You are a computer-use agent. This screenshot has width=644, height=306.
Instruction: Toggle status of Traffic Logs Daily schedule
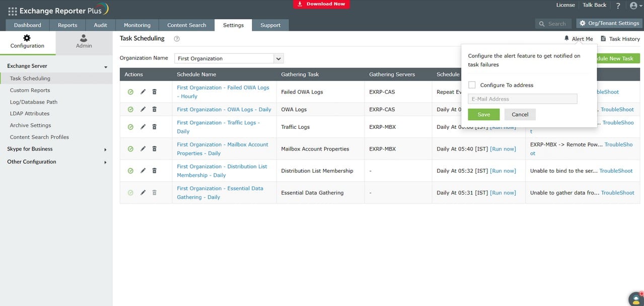click(130, 127)
